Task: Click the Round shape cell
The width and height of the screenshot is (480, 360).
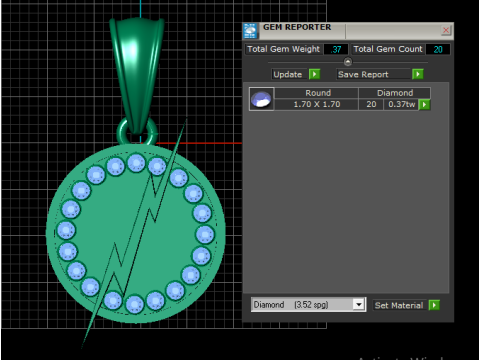Action: 318,93
